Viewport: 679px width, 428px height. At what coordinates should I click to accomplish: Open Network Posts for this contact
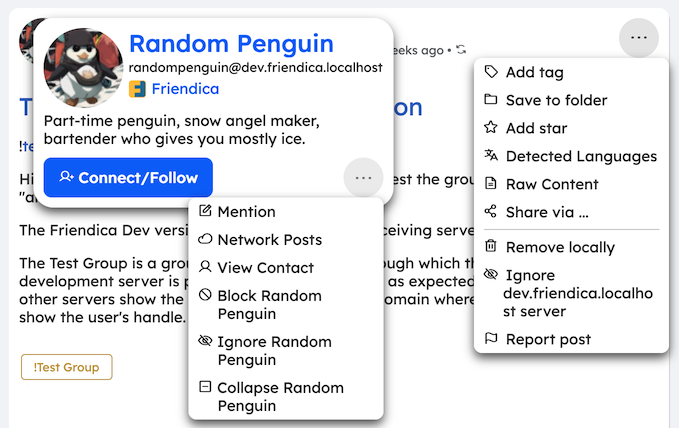[268, 240]
